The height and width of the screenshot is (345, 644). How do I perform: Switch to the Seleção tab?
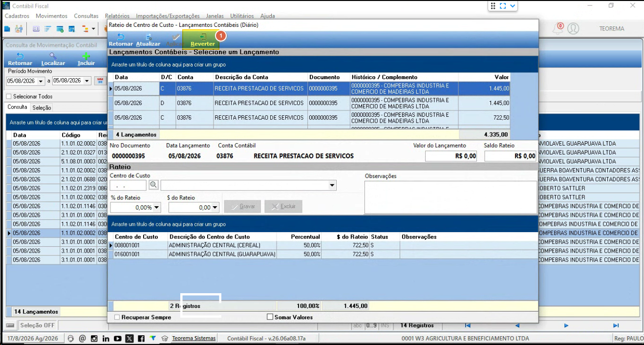pos(42,108)
